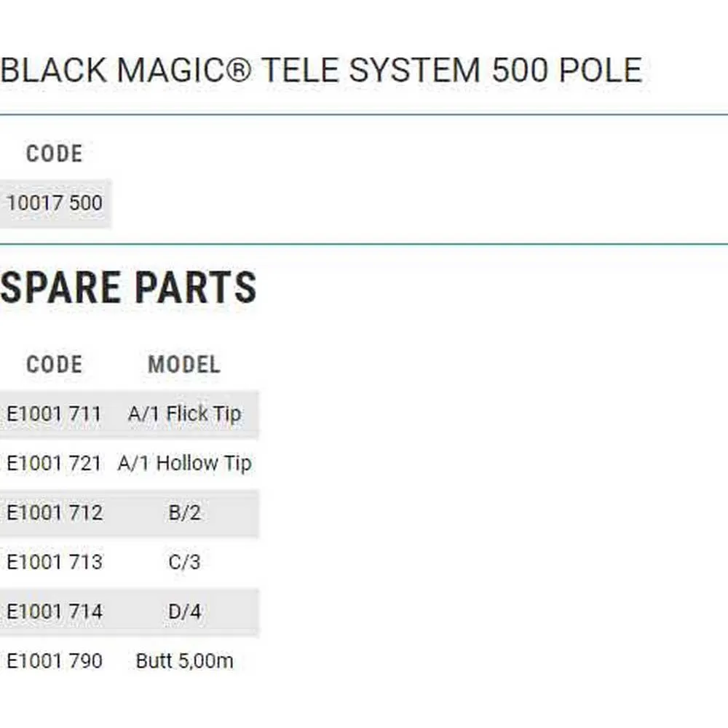Click the B/2 model cell
Image resolution: width=728 pixels, height=728 pixels.
coord(184,513)
